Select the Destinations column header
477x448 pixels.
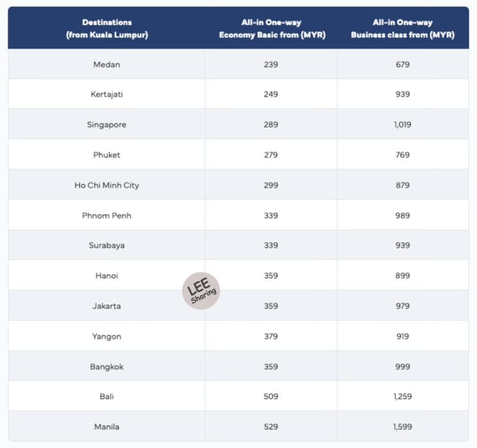[x=107, y=28]
